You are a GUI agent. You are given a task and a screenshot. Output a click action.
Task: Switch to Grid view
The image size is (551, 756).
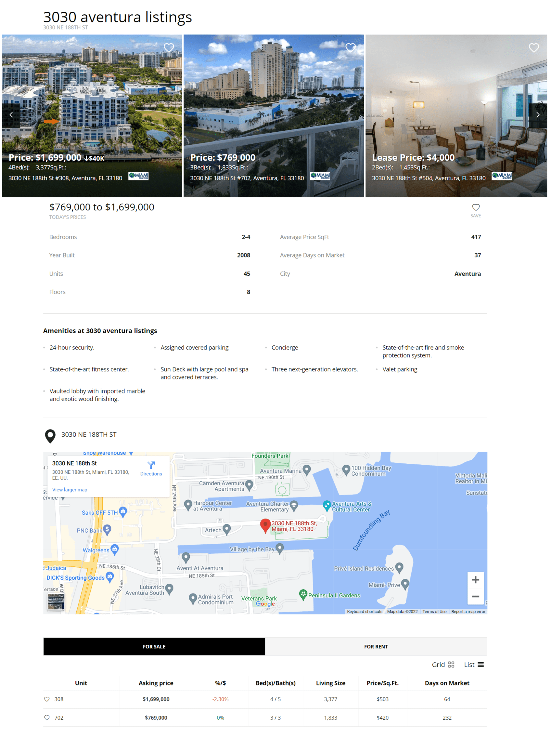(x=443, y=665)
